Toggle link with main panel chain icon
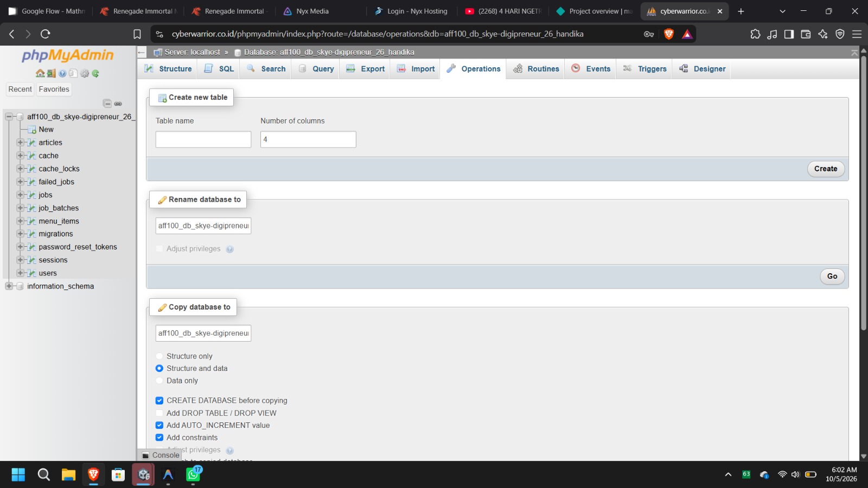The width and height of the screenshot is (868, 488). point(118,104)
